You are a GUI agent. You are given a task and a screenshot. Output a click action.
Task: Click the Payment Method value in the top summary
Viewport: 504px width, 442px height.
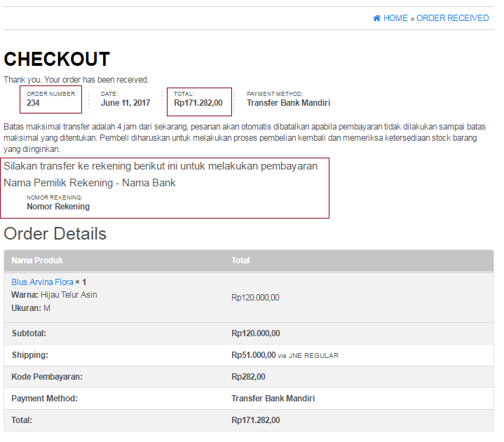(x=288, y=103)
